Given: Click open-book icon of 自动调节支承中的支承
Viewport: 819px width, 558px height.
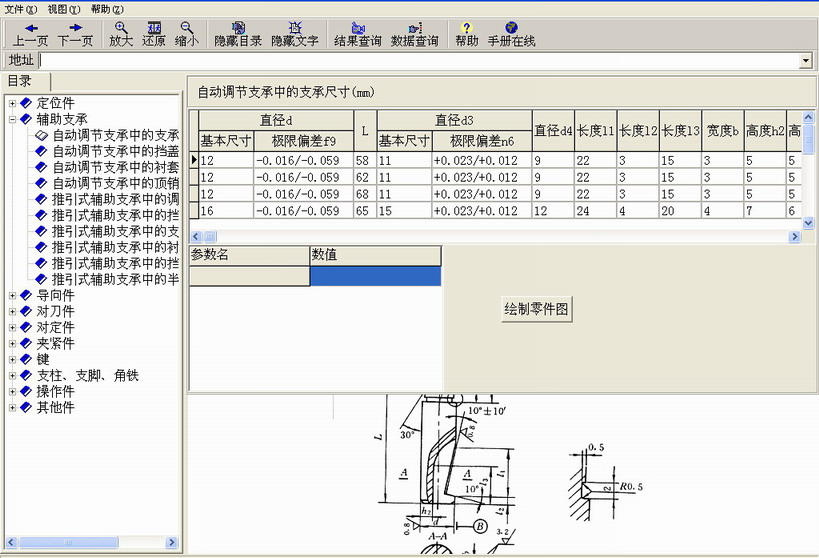Looking at the screenshot, I should pyautogui.click(x=41, y=135).
